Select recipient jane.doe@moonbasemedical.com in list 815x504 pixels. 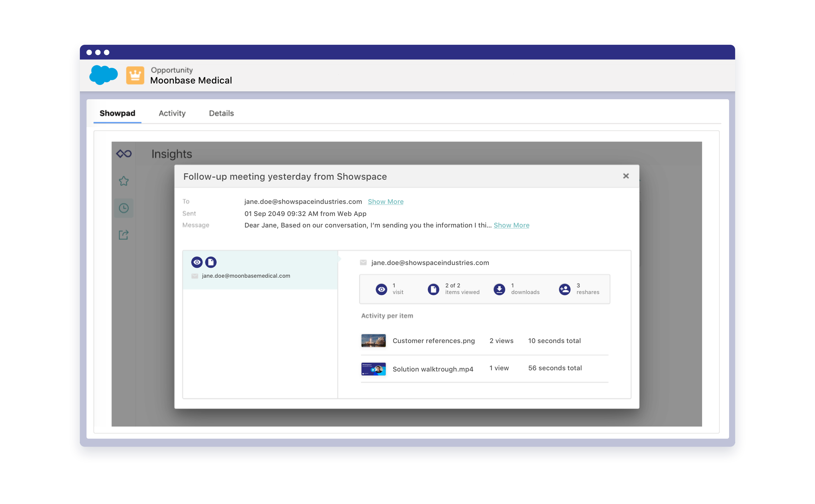click(246, 276)
